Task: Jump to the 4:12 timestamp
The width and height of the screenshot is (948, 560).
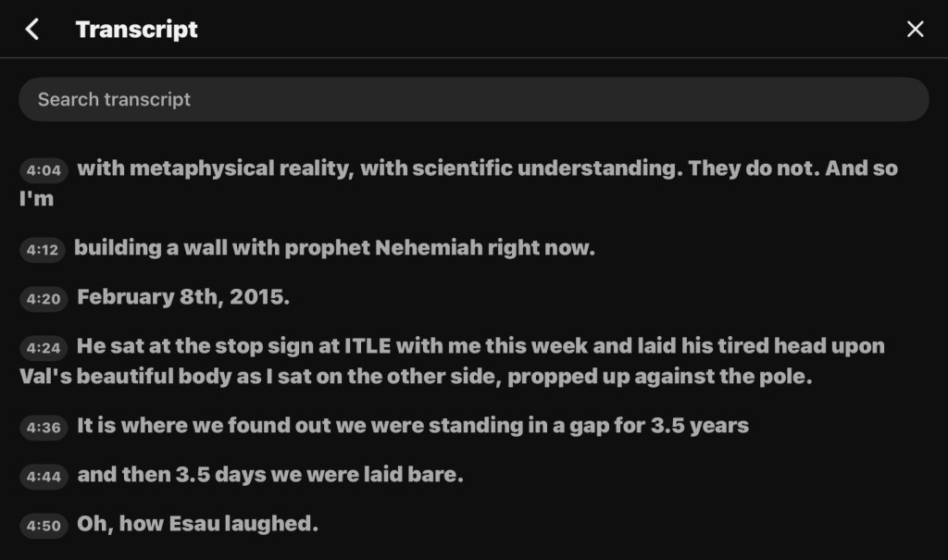Action: (x=43, y=250)
